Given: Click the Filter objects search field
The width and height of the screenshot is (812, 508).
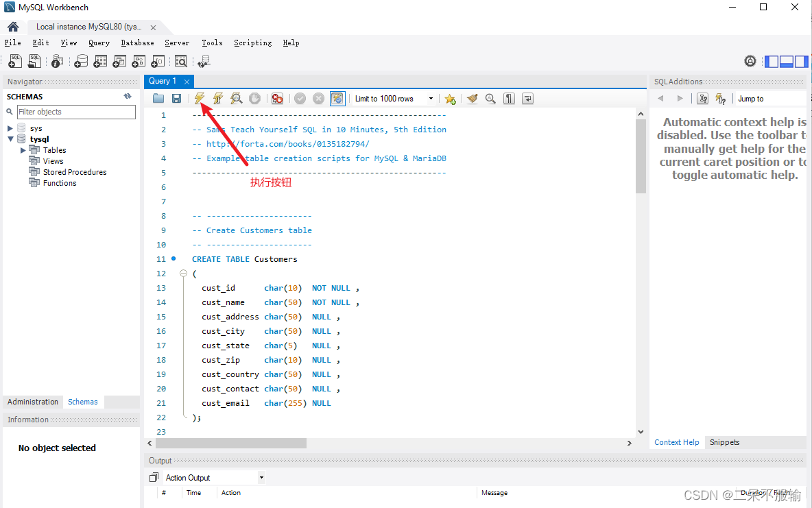Looking at the screenshot, I should tap(77, 111).
